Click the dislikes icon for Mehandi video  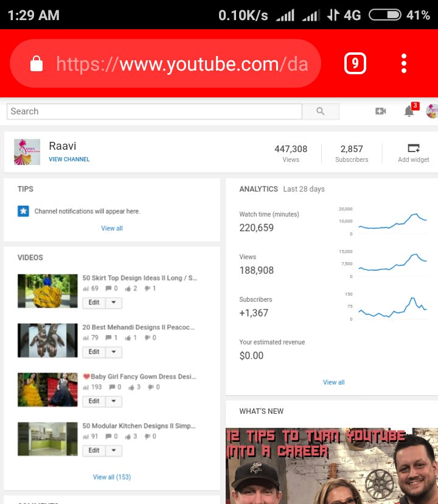[x=147, y=338]
